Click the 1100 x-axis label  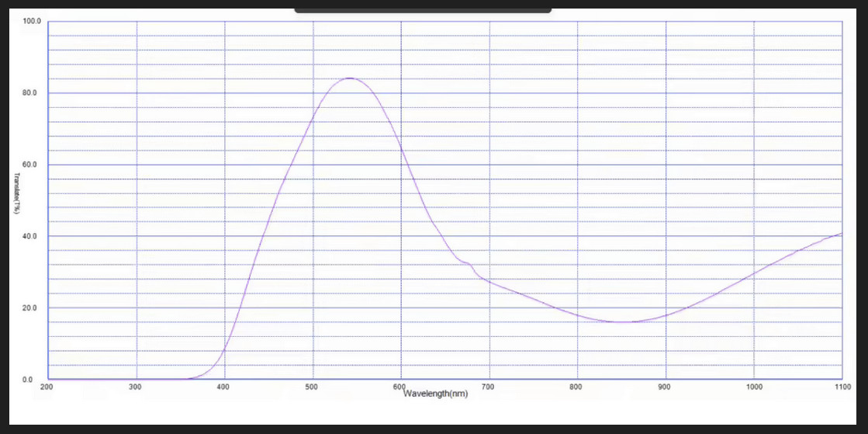pyautogui.click(x=842, y=387)
